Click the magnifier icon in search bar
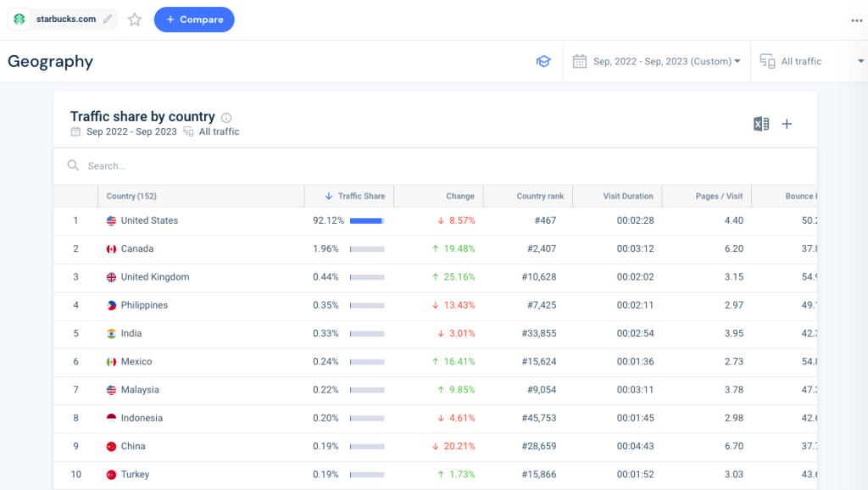The height and width of the screenshot is (490, 868). pos(73,164)
